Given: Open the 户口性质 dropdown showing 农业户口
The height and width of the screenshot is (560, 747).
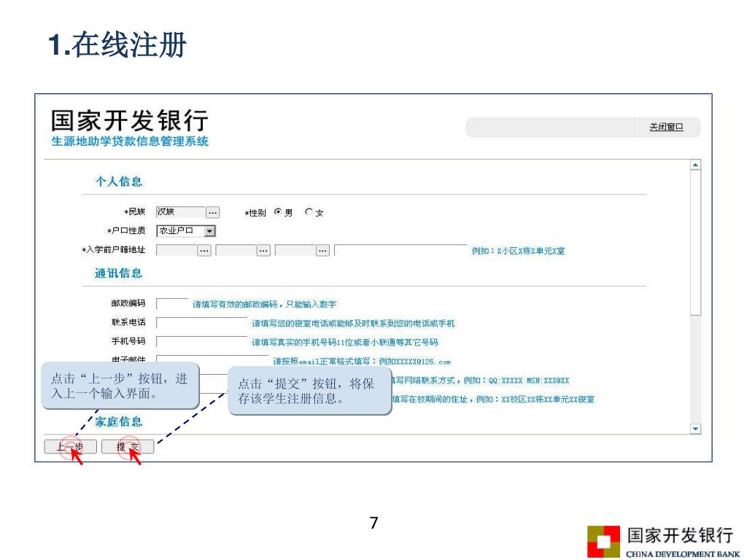Looking at the screenshot, I should (x=186, y=231).
